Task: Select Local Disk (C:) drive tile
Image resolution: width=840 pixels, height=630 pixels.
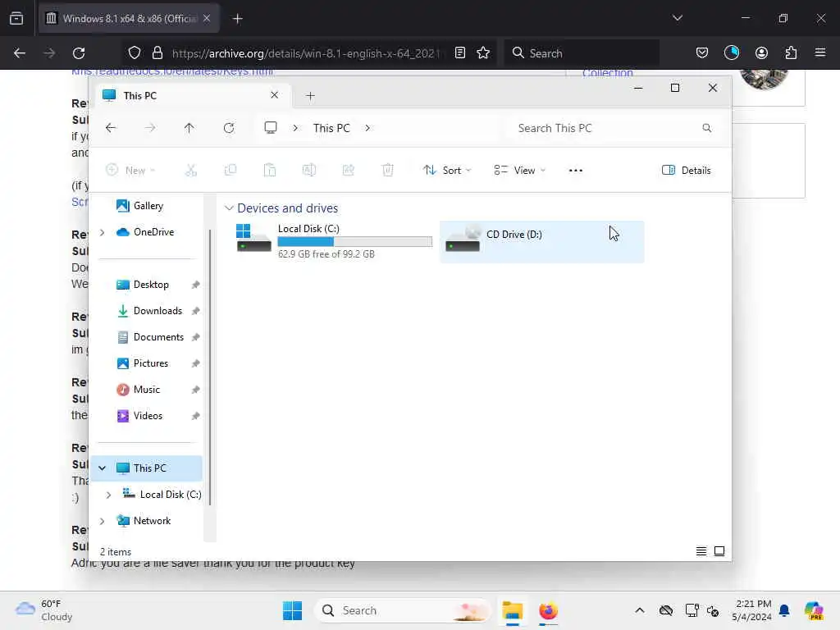Action: [334, 241]
